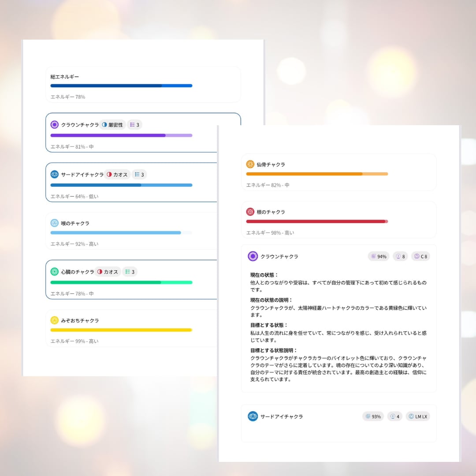
Task: Click the エネルギー 78% - 中 Heart label
Action: pos(72,294)
